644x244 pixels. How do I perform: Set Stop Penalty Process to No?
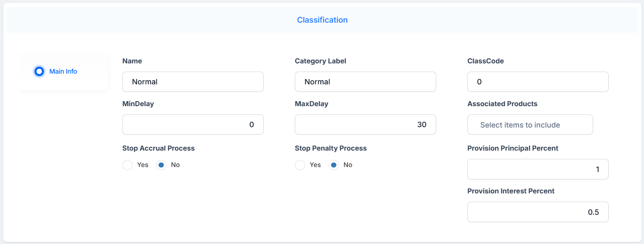tap(334, 165)
